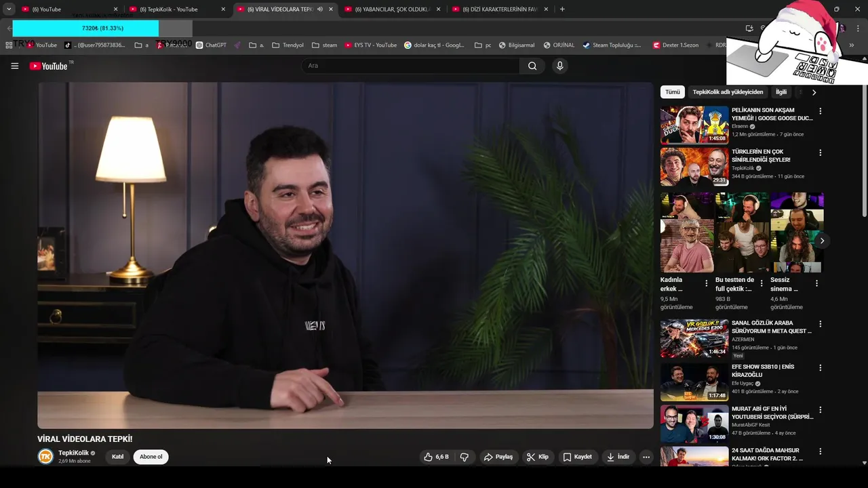Select TepkiKolik adlı yükleyiciden chip
868x488 pixels.
tap(728, 92)
